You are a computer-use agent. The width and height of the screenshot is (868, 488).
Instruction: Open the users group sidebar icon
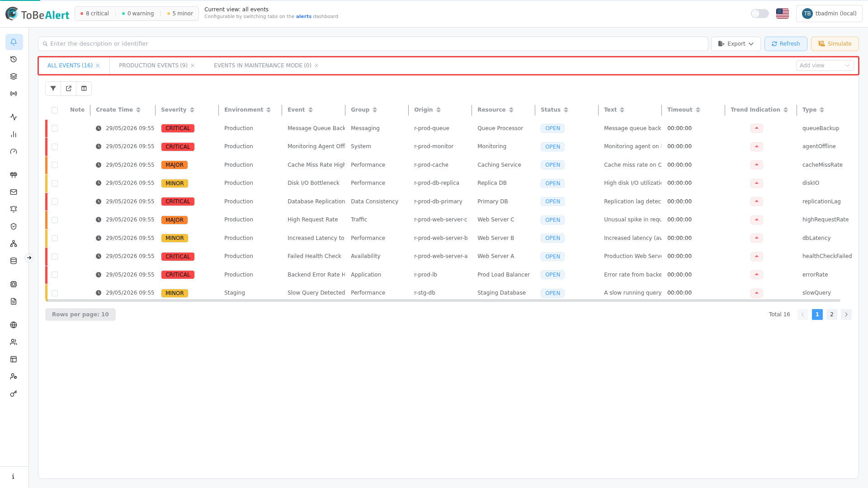click(14, 342)
